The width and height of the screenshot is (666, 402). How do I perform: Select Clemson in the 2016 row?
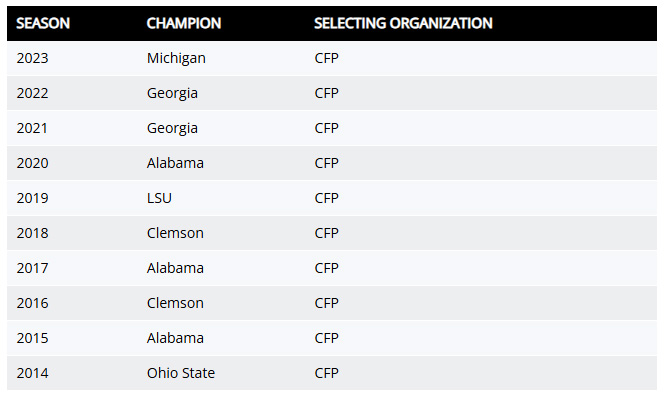point(175,303)
